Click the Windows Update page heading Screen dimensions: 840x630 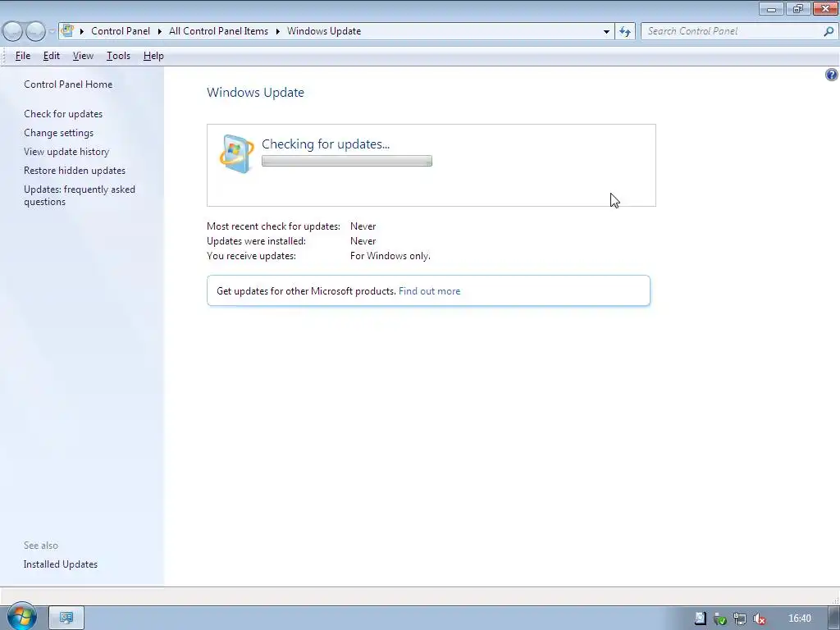(256, 92)
